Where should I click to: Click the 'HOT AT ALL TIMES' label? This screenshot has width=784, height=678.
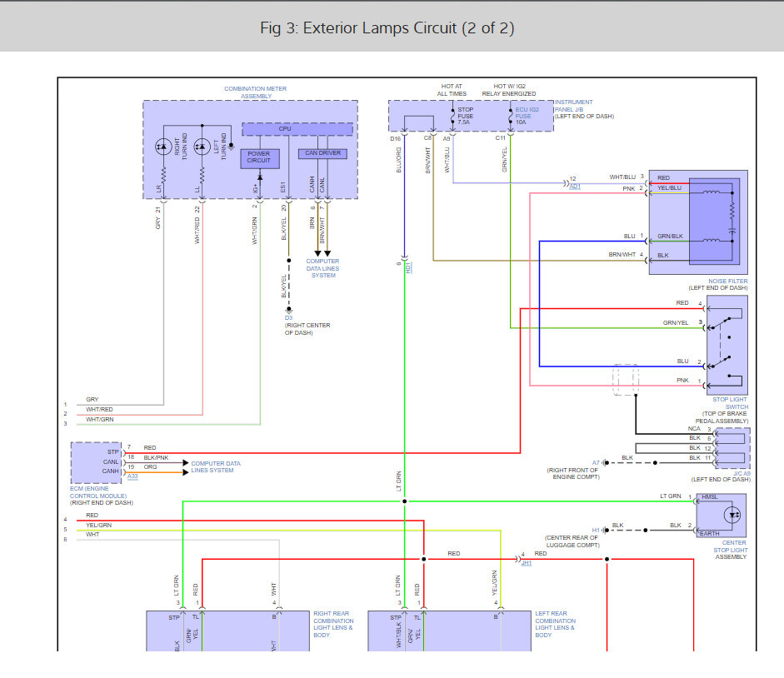452,90
